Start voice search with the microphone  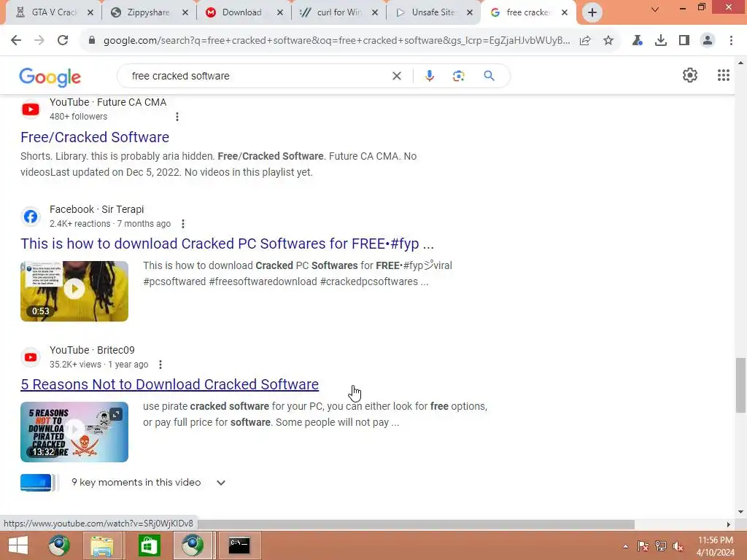point(429,76)
